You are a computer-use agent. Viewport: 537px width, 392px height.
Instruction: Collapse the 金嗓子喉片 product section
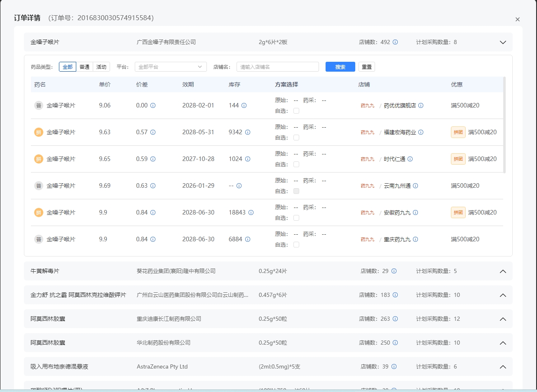click(503, 42)
